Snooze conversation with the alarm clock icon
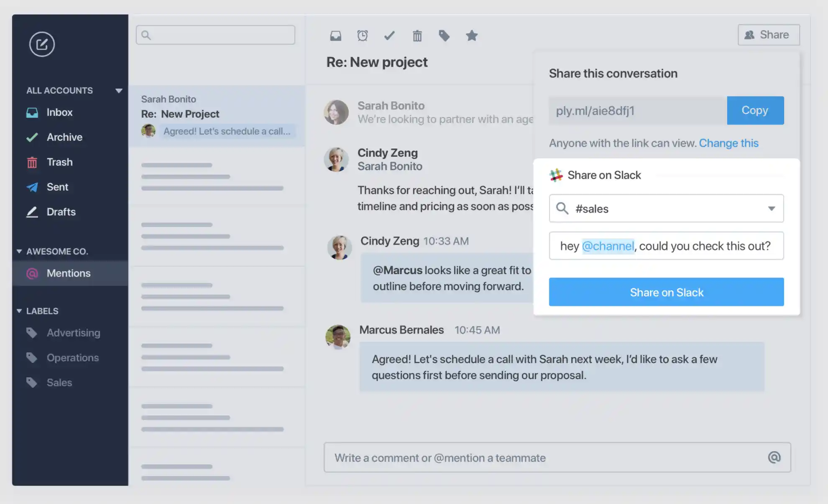 (363, 36)
